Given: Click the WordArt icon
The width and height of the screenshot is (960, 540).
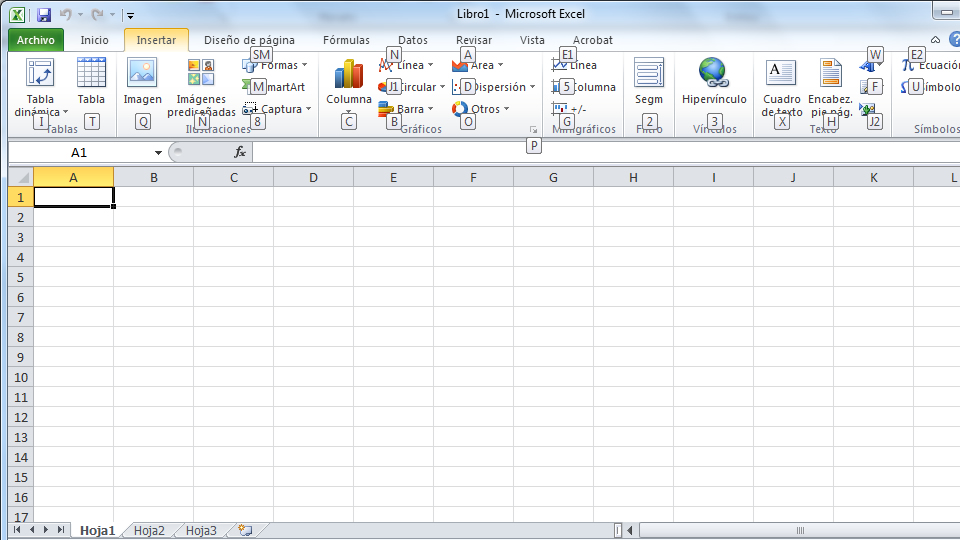Looking at the screenshot, I should coord(868,65).
